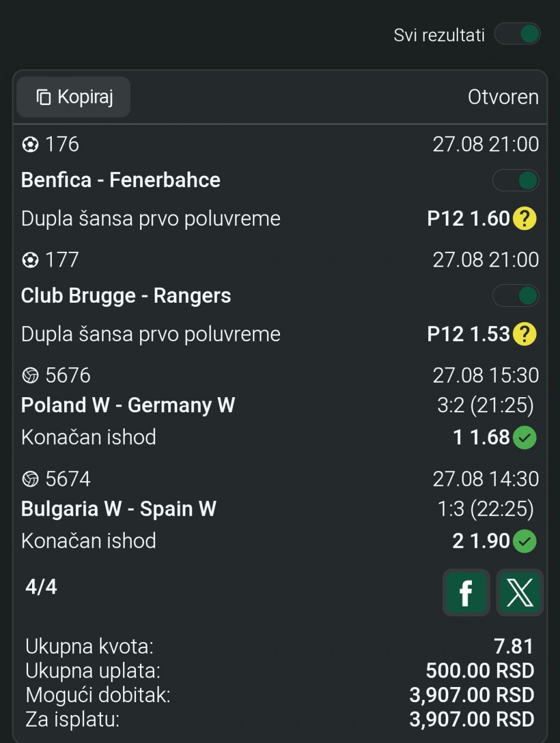The width and height of the screenshot is (560, 743).
Task: Toggle the Svi rezultati switch
Action: coord(517,34)
